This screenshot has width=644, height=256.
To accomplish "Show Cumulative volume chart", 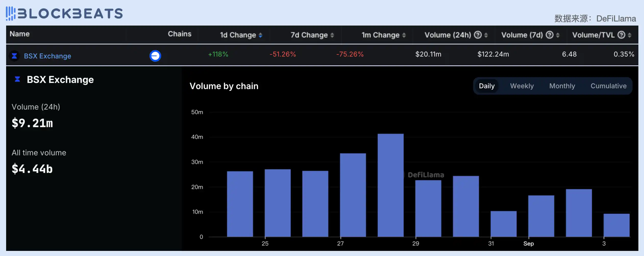I will coord(609,86).
